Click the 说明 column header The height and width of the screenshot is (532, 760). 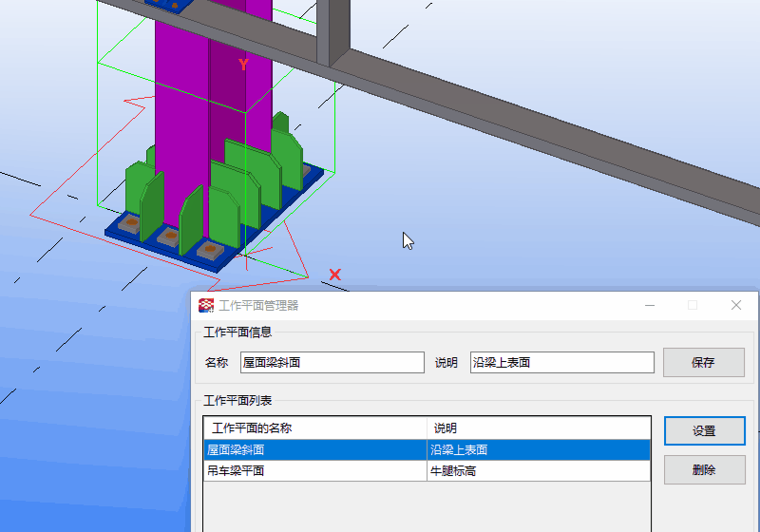(539, 427)
